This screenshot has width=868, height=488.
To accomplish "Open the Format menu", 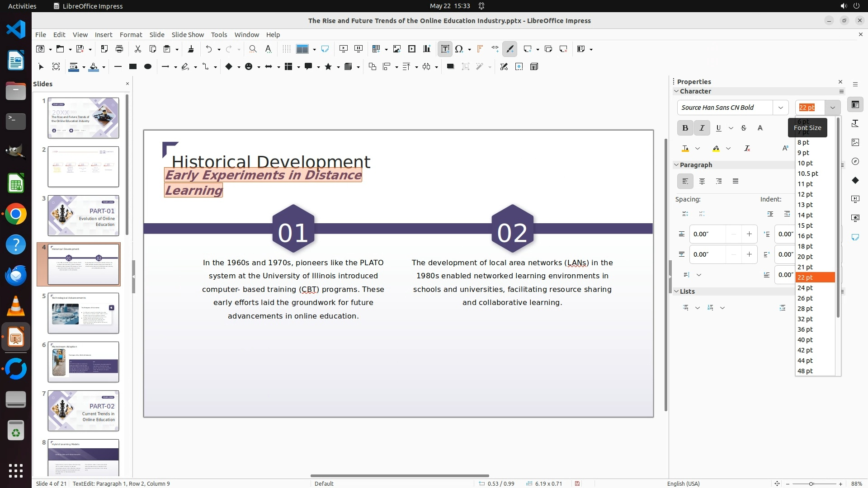I will pos(131,35).
